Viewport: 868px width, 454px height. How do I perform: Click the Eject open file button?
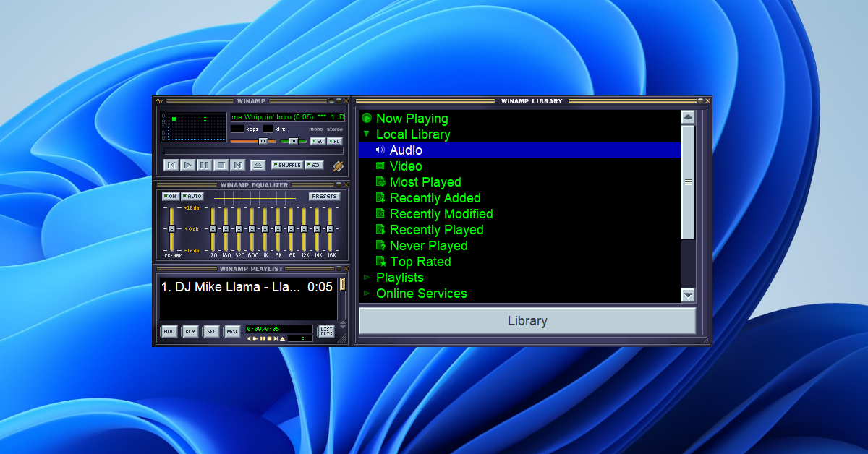pyautogui.click(x=258, y=166)
